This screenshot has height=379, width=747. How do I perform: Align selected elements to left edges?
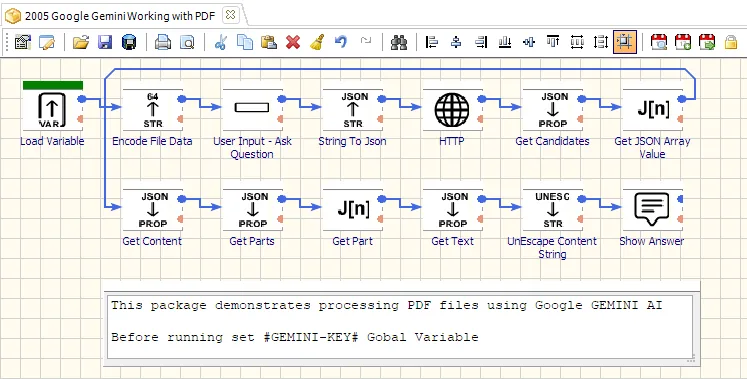(x=432, y=42)
